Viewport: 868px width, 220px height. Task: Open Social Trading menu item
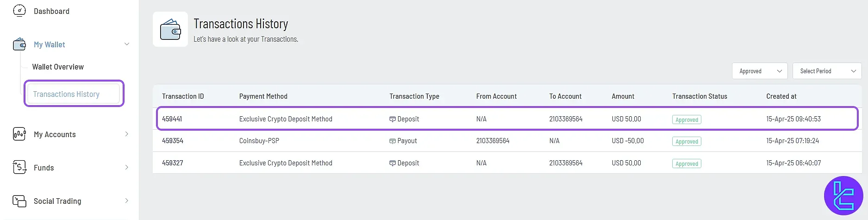click(57, 201)
